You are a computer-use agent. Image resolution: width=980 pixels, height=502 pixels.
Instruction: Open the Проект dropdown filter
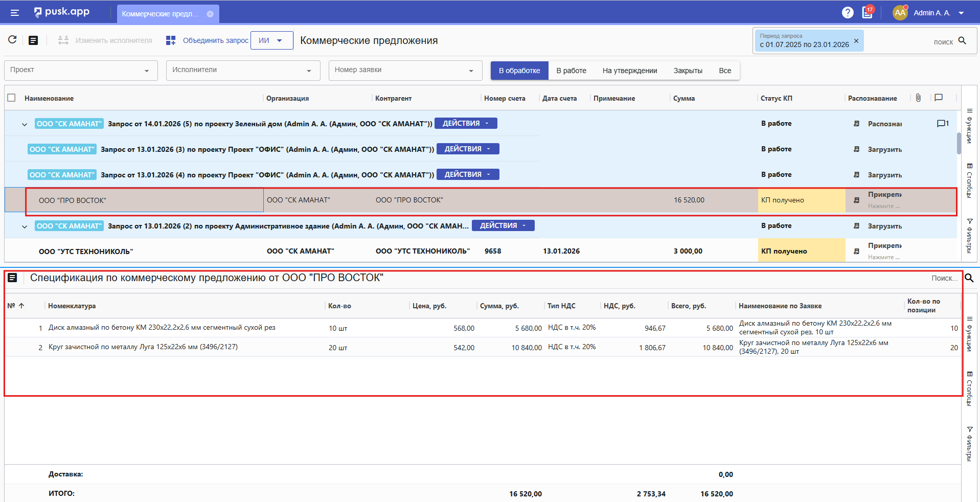point(81,71)
